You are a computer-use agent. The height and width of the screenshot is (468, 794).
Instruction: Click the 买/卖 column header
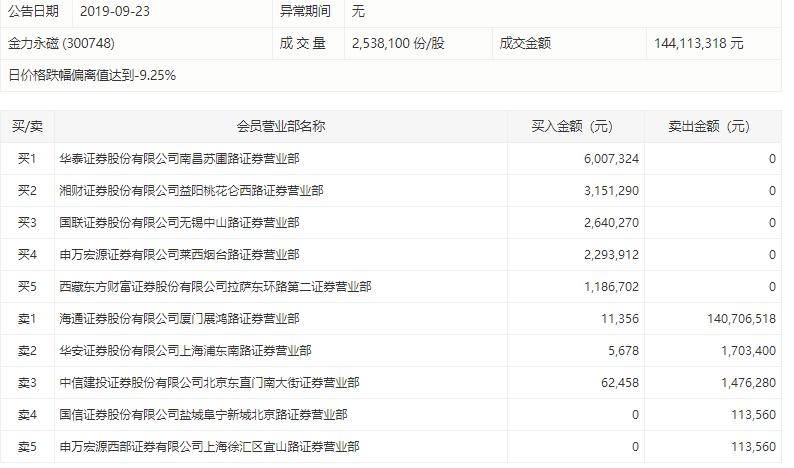[x=27, y=127]
